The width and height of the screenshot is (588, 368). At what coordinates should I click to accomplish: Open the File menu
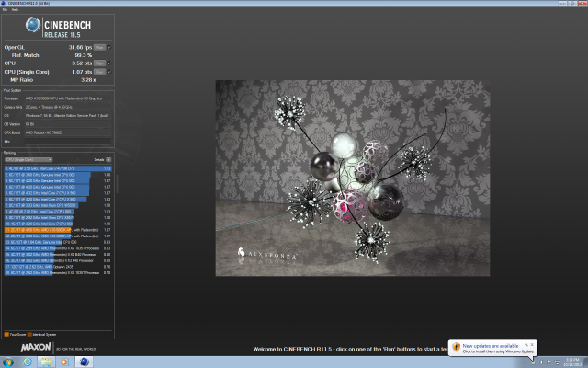[5, 10]
